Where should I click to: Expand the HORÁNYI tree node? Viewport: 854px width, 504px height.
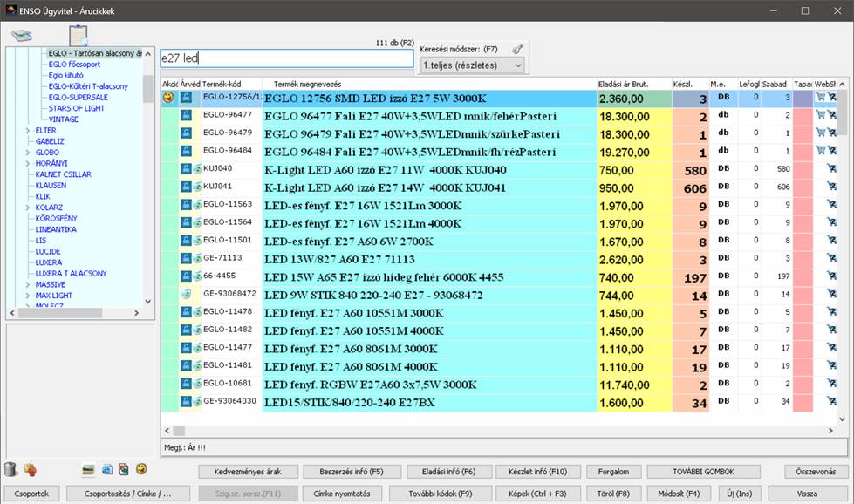click(28, 163)
